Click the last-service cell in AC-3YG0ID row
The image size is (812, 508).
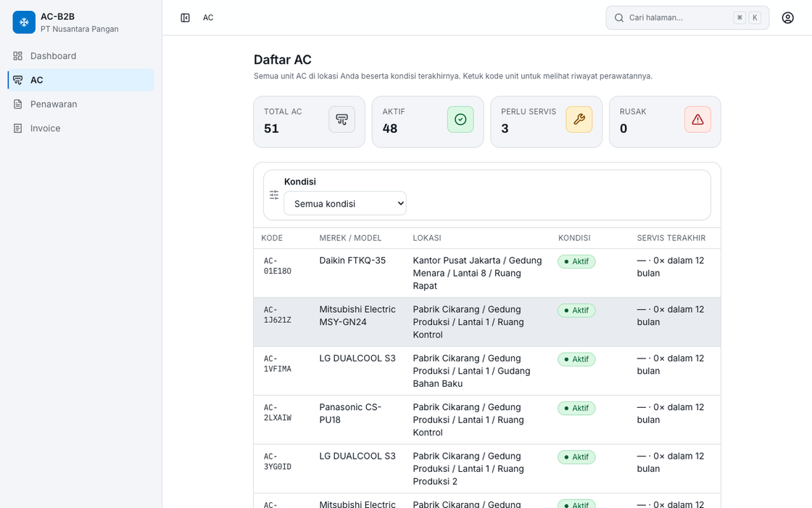coord(671,462)
